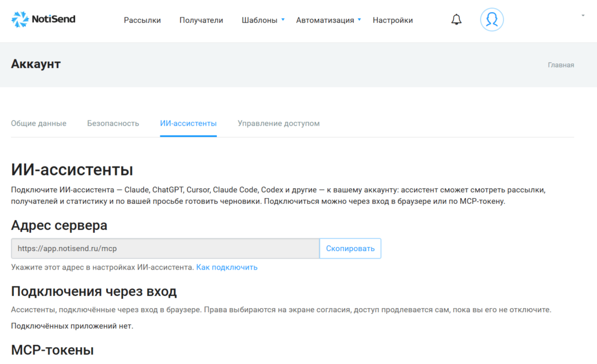597x364 pixels.
Task: Switch to the Общие данные tab
Action: [x=38, y=123]
